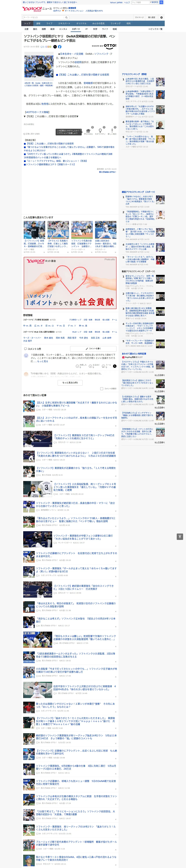This screenshot has width=186, height=868.
Task: Click the 大谷 翔平 player link
Action: click(28, 341)
